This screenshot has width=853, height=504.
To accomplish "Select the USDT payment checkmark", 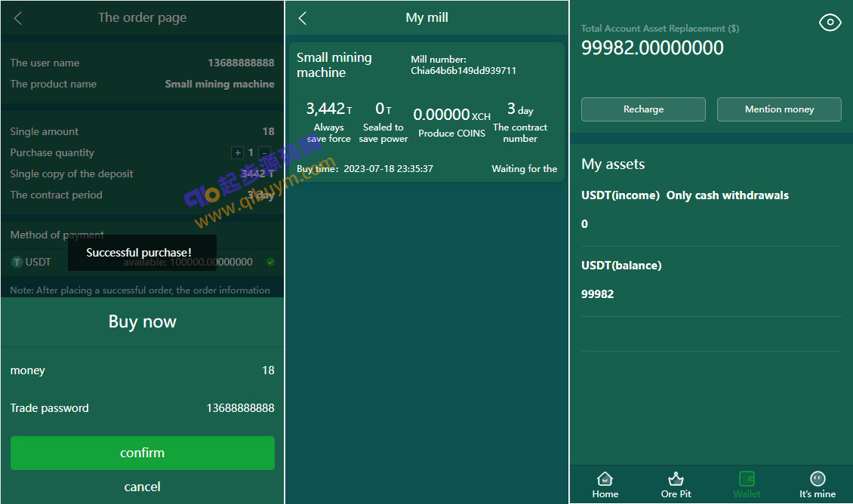I will [x=270, y=262].
